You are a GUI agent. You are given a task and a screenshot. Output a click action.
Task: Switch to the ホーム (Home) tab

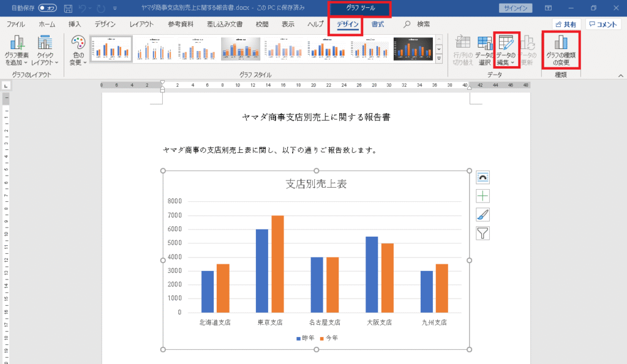pos(47,24)
